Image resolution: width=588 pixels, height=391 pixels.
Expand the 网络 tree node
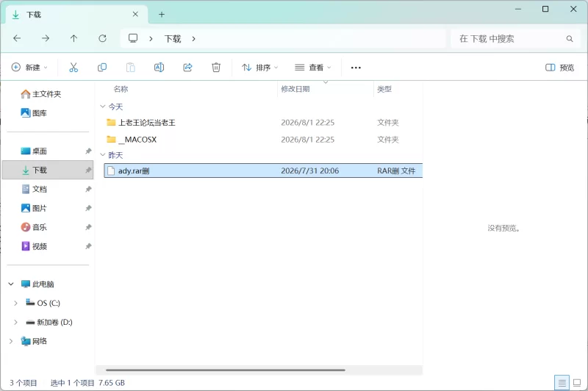click(11, 341)
